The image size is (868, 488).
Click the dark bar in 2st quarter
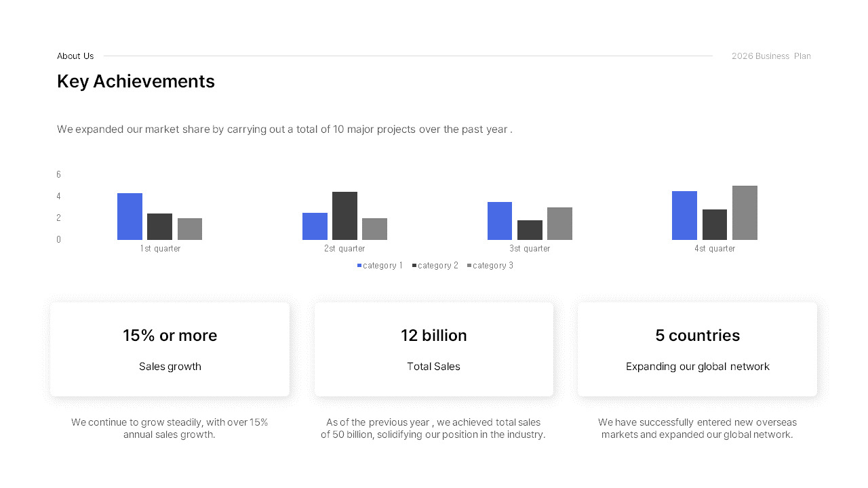pyautogui.click(x=344, y=216)
